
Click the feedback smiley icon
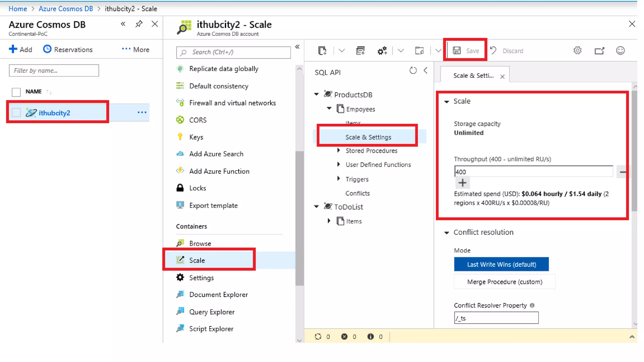(x=620, y=51)
